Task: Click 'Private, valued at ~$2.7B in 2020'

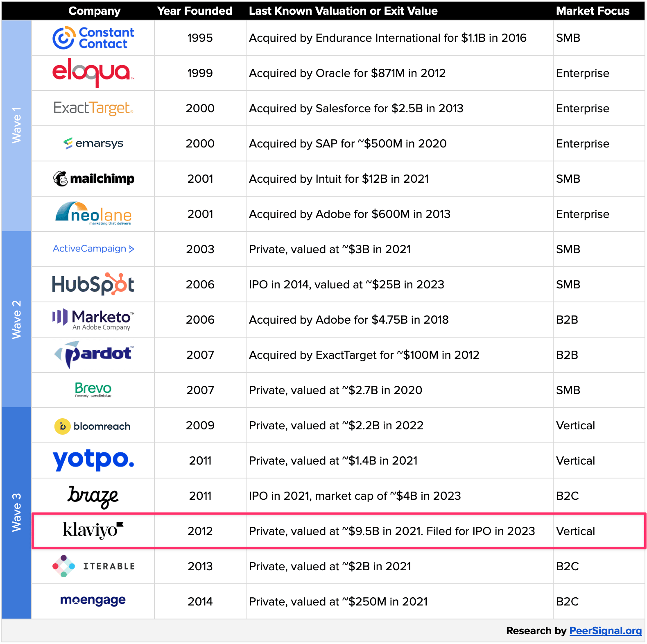Action: click(335, 390)
